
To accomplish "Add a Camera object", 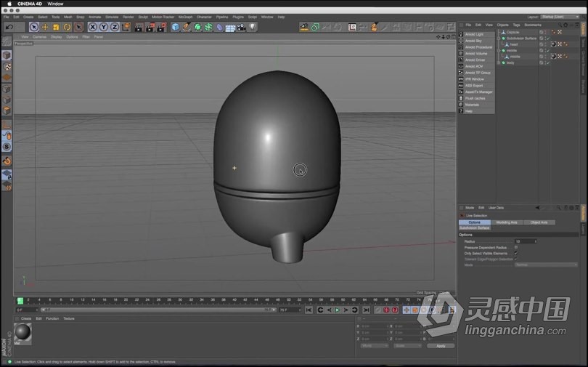I will pos(241,27).
